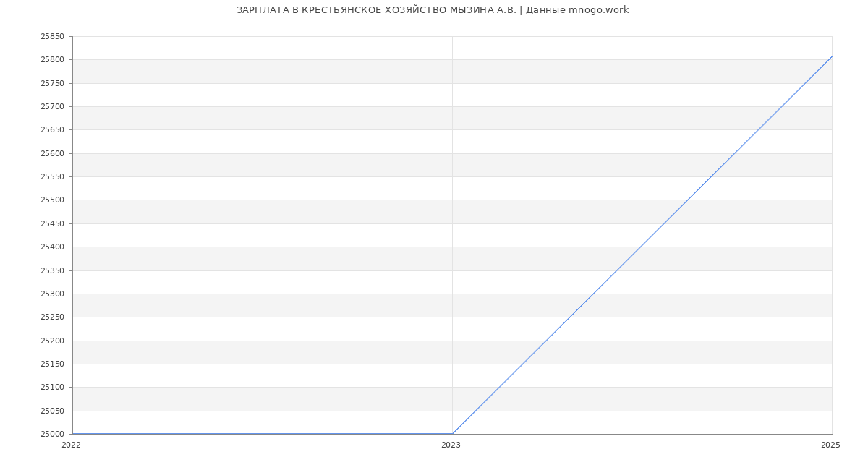Click the line's start point at 2022
Screen dimensions: 868x470
pyautogui.click(x=73, y=434)
